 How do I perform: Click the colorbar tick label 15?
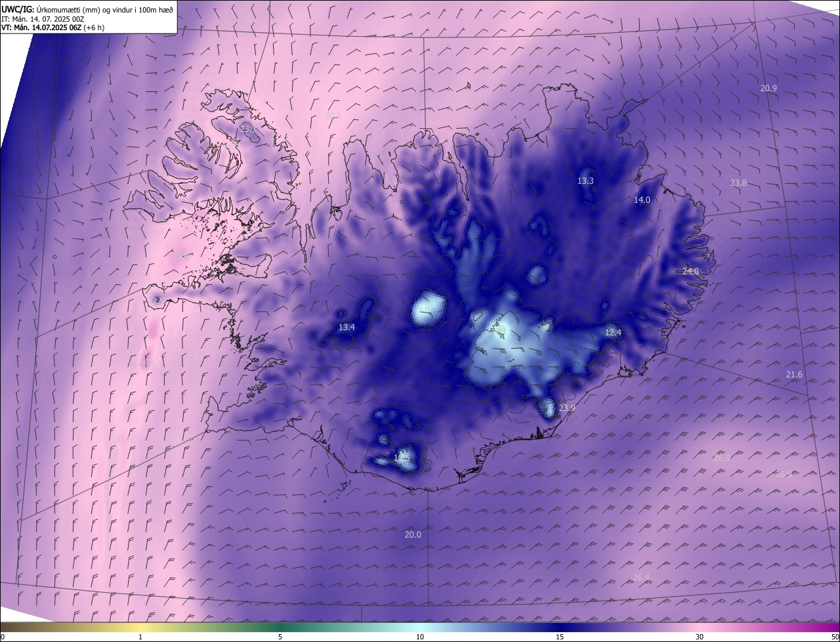tap(560, 637)
